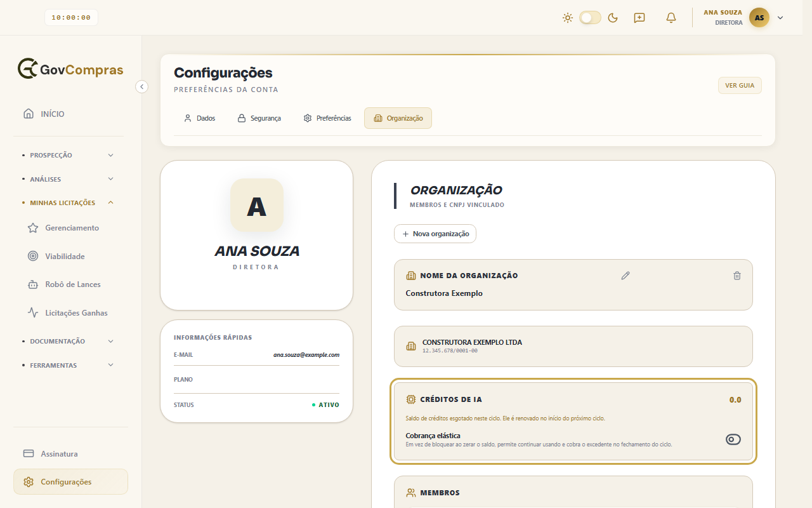812x508 pixels.
Task: Click the Membros people icon
Action: click(411, 493)
